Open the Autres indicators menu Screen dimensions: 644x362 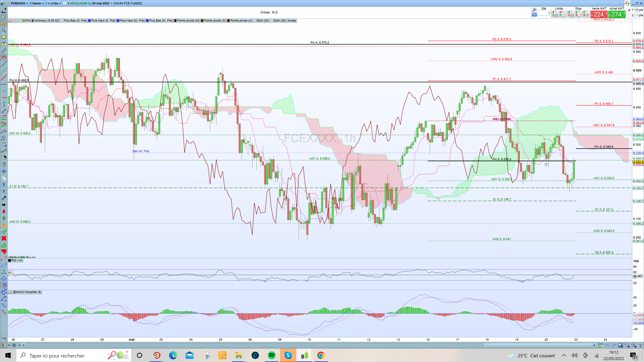click(x=291, y=21)
